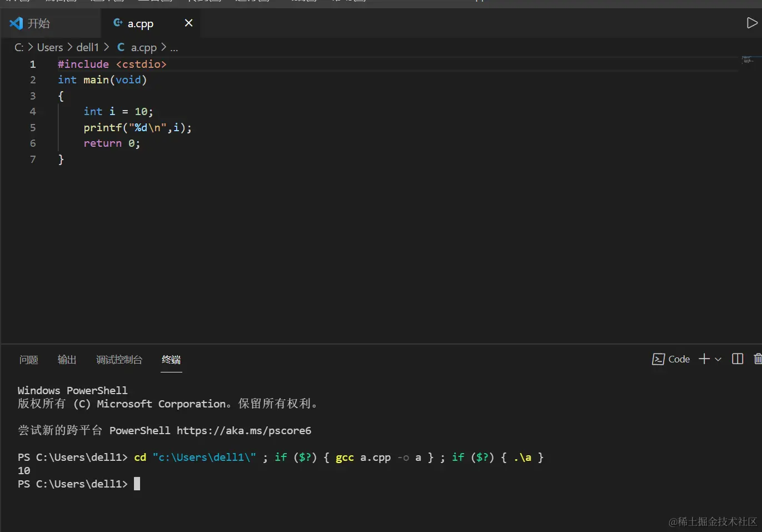Open a new terminal with the plus icon

pos(704,359)
